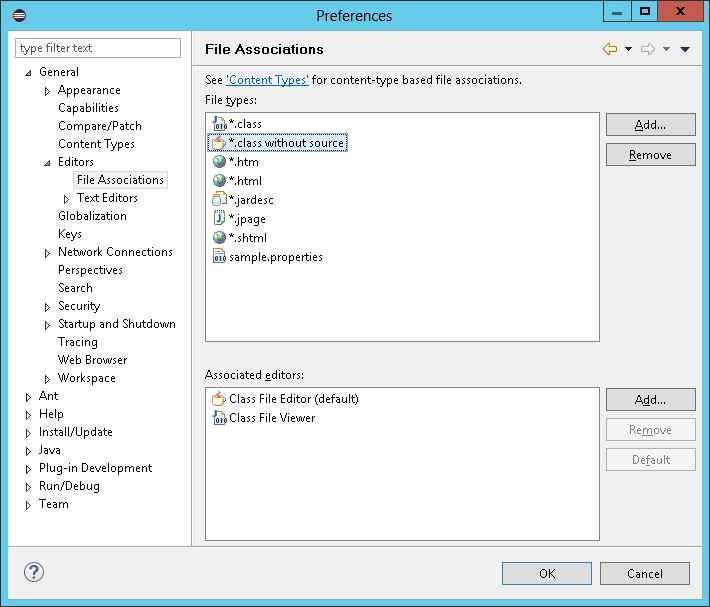
Task: Open the help question mark icon
Action: point(34,573)
